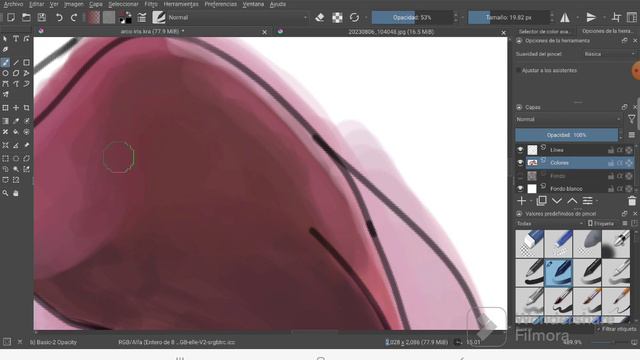Hide the Fondo blanco layer
Viewport: 640px width, 360px height.
pos(520,189)
